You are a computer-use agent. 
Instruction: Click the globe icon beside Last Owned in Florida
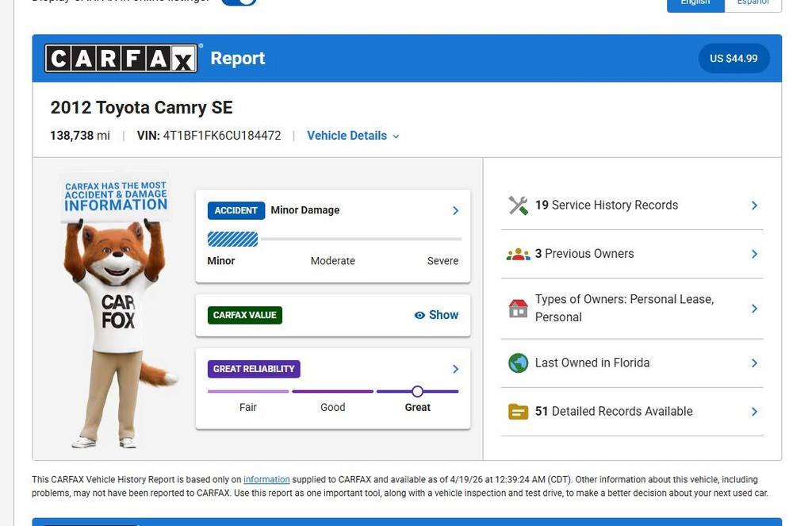518,363
